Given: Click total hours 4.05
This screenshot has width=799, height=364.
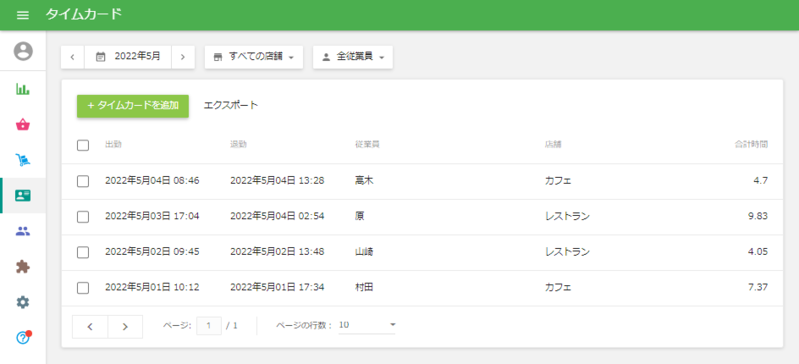Looking at the screenshot, I should [x=758, y=252].
